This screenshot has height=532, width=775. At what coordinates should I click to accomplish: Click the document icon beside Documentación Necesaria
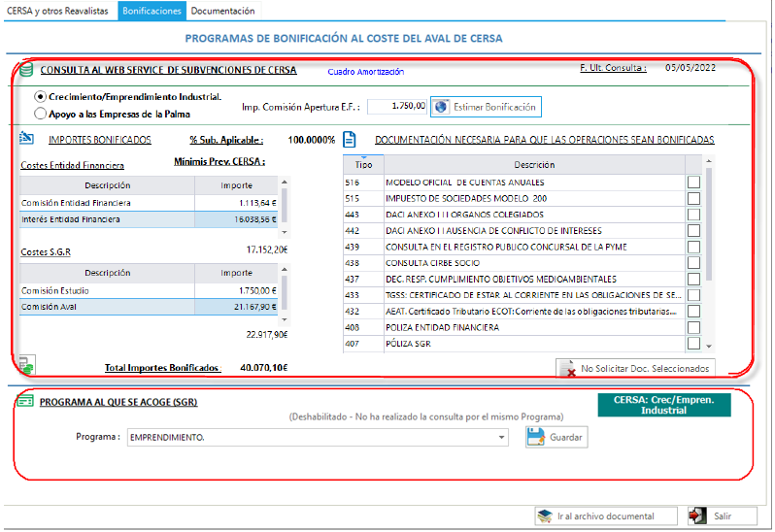coord(350,139)
